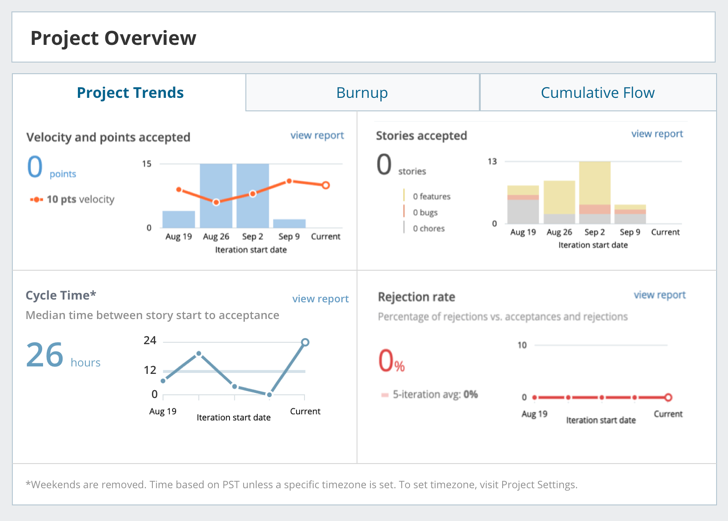Open view report for Cycle Time

pyautogui.click(x=320, y=299)
